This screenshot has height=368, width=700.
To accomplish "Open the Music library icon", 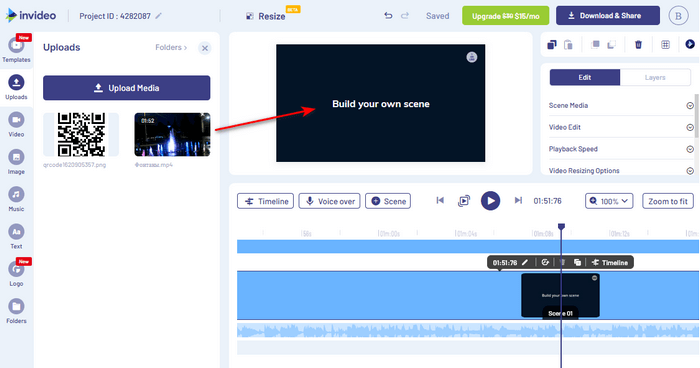I will [16, 199].
